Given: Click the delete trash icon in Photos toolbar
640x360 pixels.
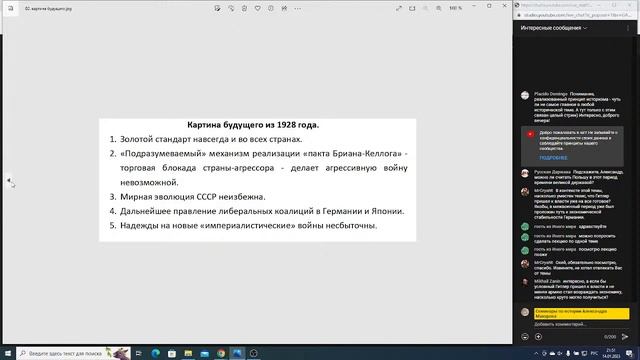Looking at the screenshot, I should tap(244, 8).
